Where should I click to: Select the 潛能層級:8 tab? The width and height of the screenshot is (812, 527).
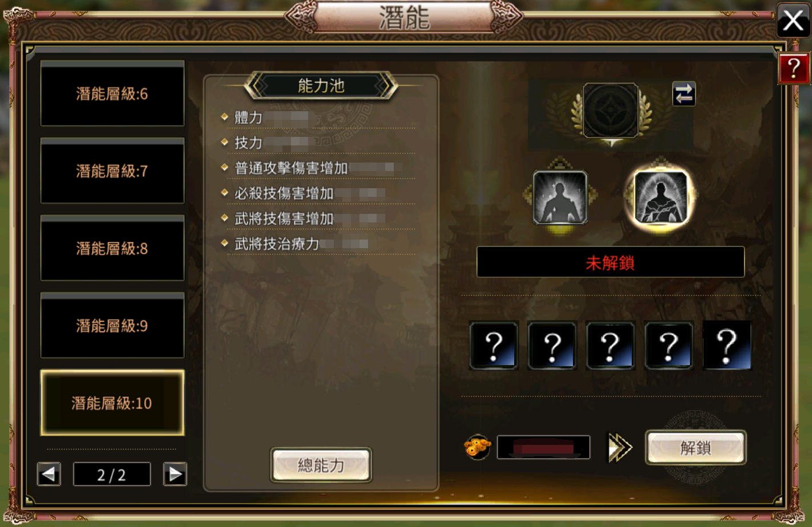coord(112,248)
